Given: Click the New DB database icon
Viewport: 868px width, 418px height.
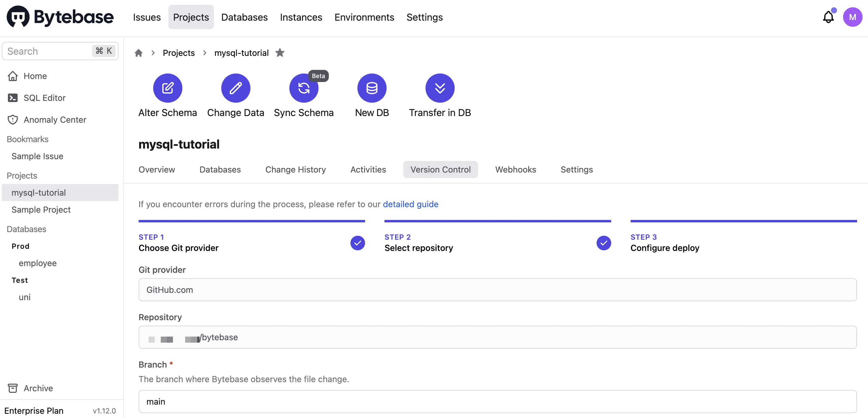Looking at the screenshot, I should pyautogui.click(x=372, y=88).
